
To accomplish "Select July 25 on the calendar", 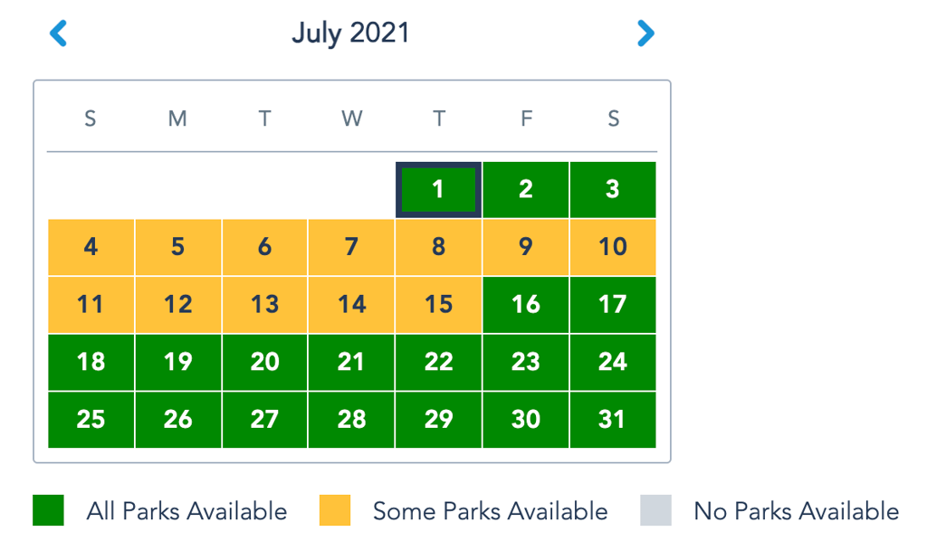I will 91,420.
